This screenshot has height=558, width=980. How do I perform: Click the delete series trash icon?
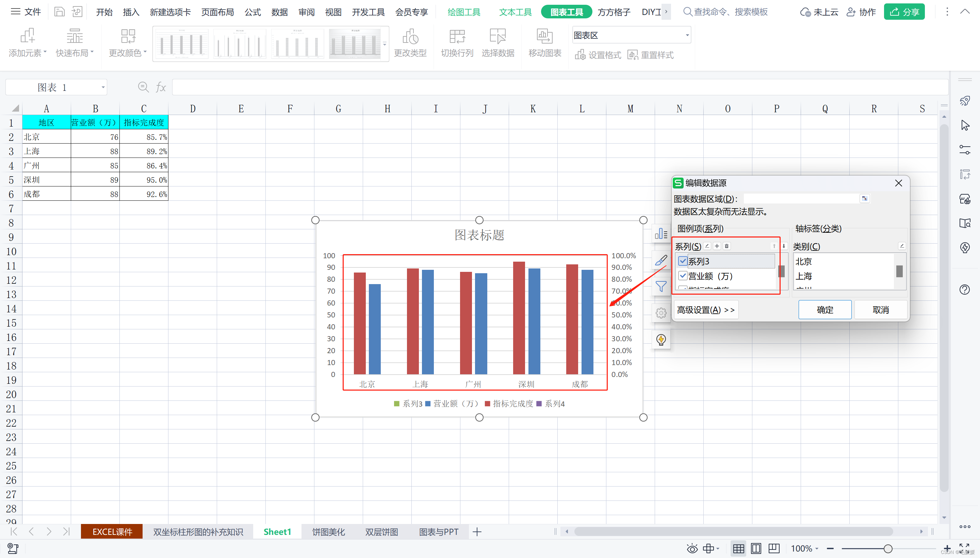pyautogui.click(x=726, y=246)
